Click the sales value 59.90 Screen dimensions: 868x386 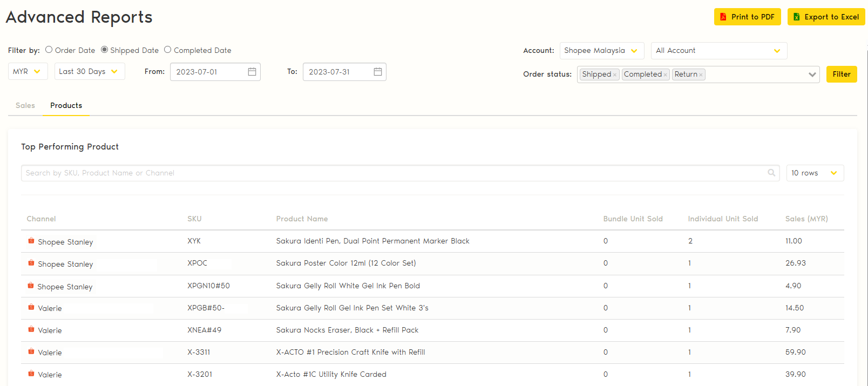795,352
